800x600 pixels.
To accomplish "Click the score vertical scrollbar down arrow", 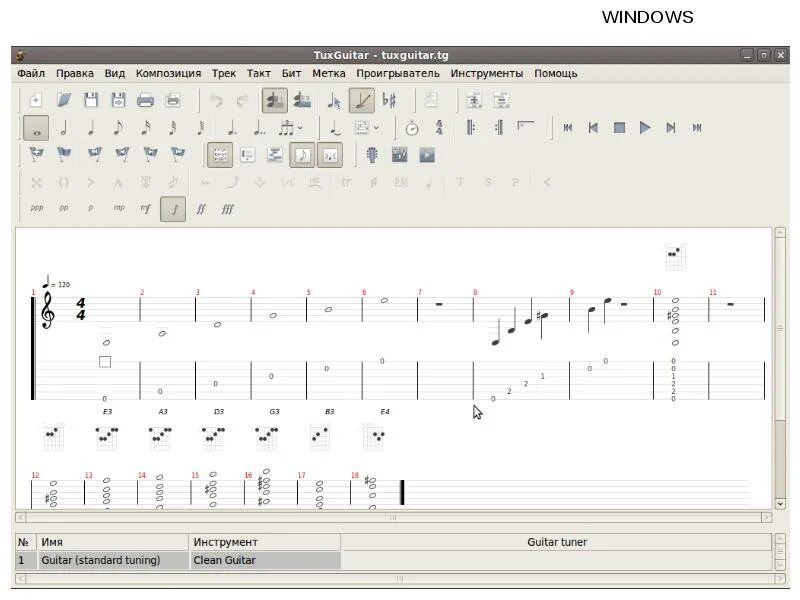I will 780,504.
